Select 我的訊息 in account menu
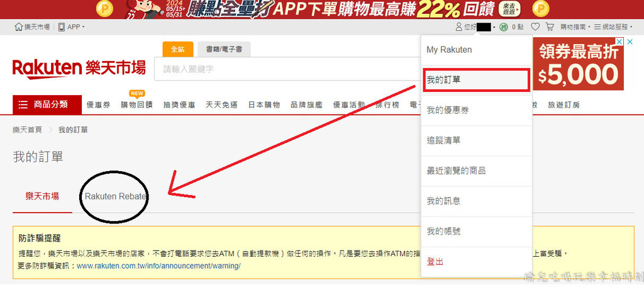This screenshot has height=287, width=644. click(477, 201)
